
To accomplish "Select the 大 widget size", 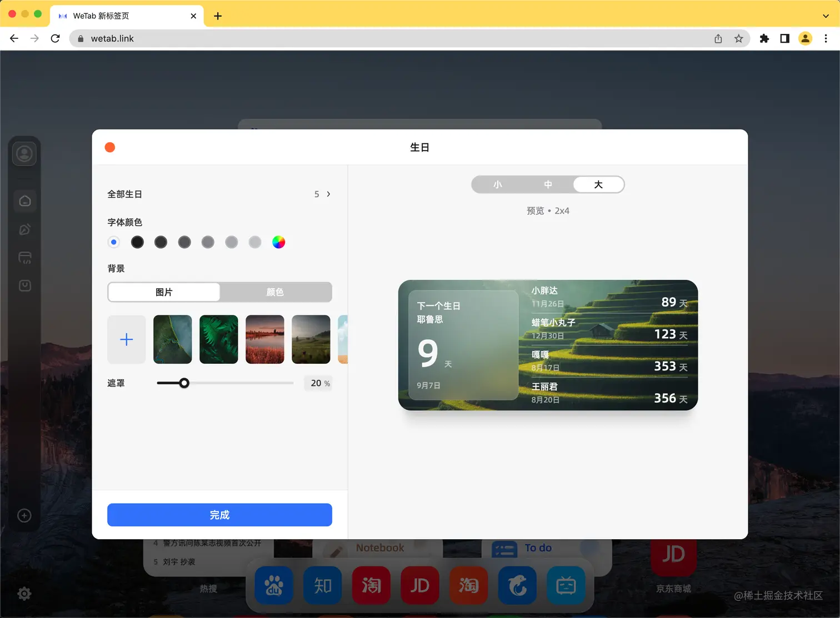I will [x=598, y=184].
